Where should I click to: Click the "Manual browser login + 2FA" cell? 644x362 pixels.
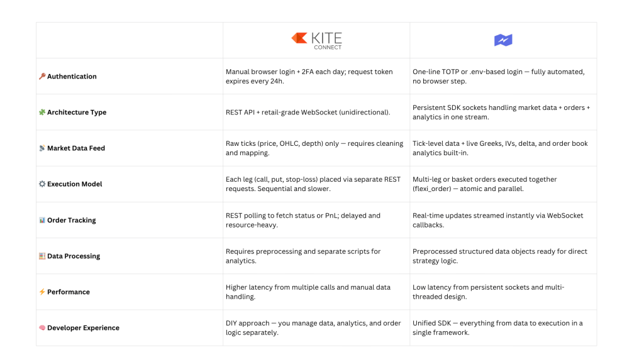point(309,76)
